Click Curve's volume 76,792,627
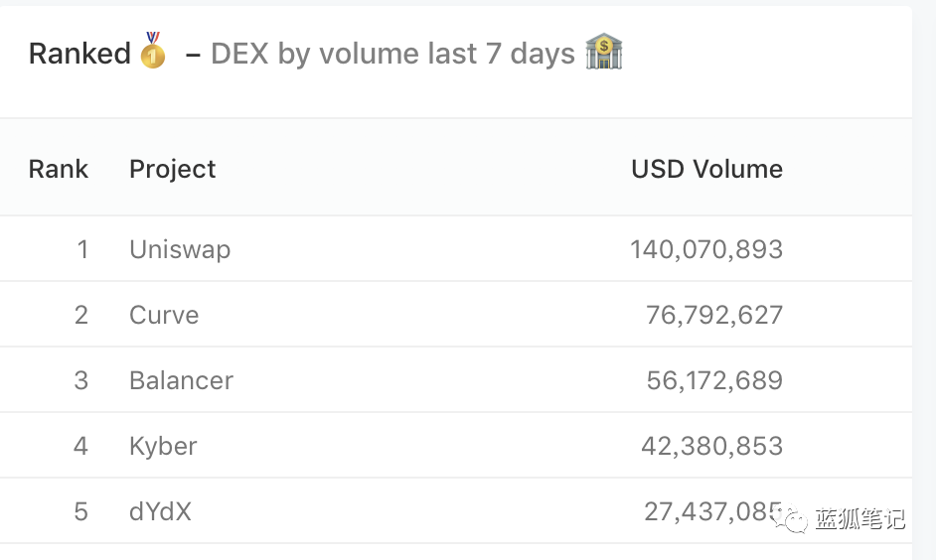 tap(714, 315)
